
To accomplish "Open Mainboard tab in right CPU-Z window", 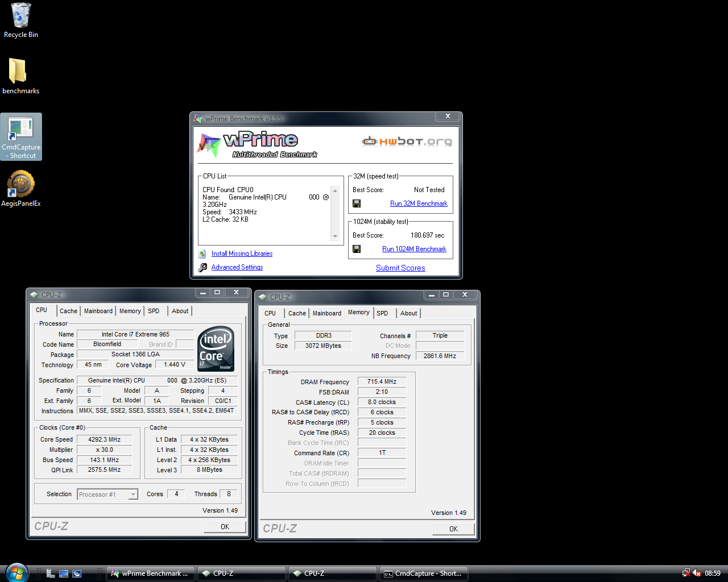I will point(327,313).
